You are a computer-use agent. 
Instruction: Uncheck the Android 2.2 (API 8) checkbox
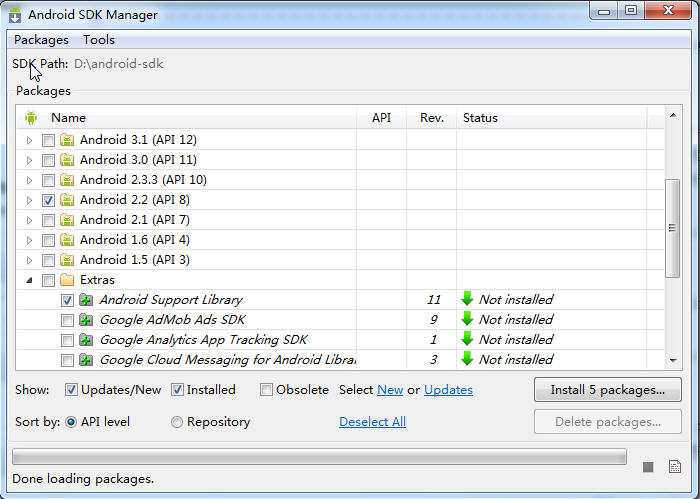click(x=48, y=200)
